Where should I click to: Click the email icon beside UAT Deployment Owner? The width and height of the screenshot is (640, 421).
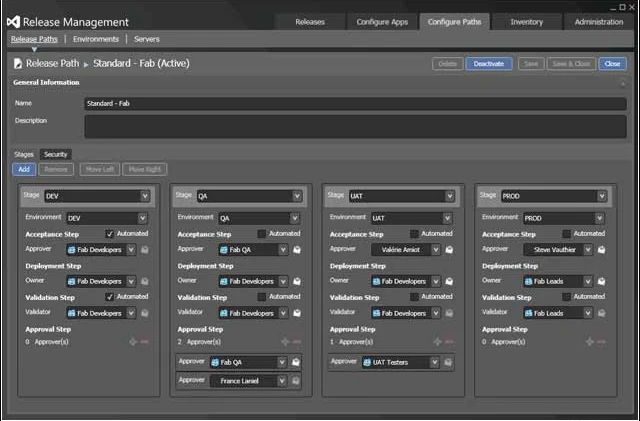(449, 281)
